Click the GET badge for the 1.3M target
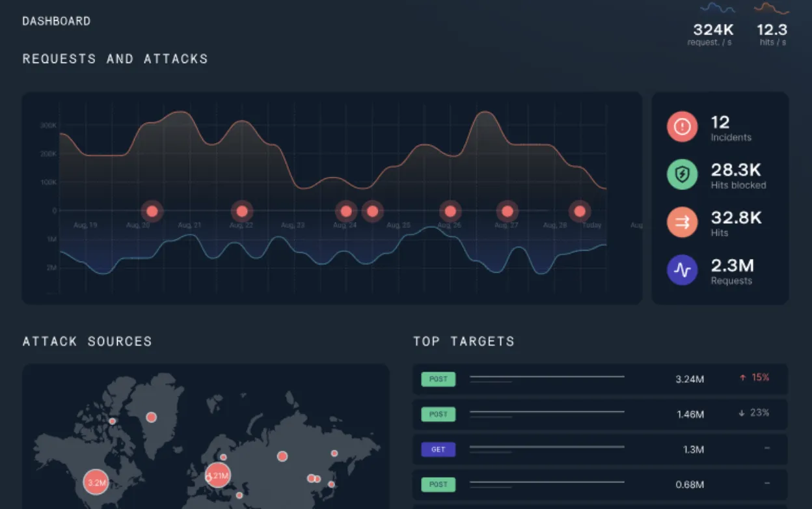The image size is (812, 509). [439, 449]
